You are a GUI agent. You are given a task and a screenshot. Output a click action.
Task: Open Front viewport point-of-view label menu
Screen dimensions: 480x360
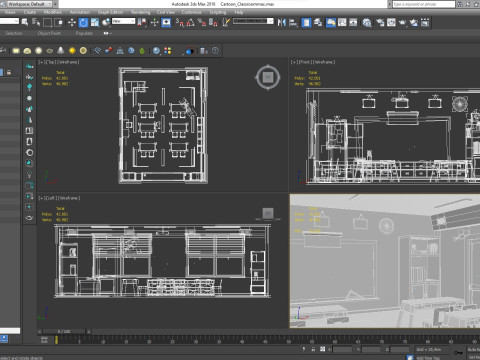pos(305,62)
